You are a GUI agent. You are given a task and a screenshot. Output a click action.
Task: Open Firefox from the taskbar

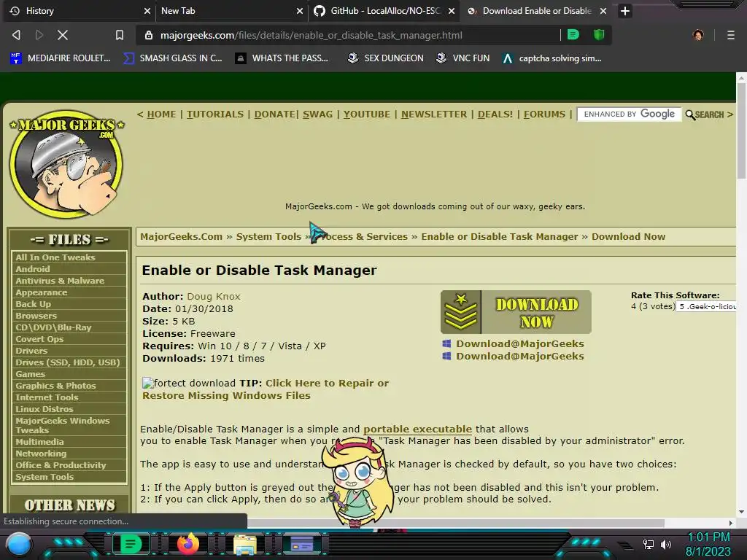coord(187,544)
